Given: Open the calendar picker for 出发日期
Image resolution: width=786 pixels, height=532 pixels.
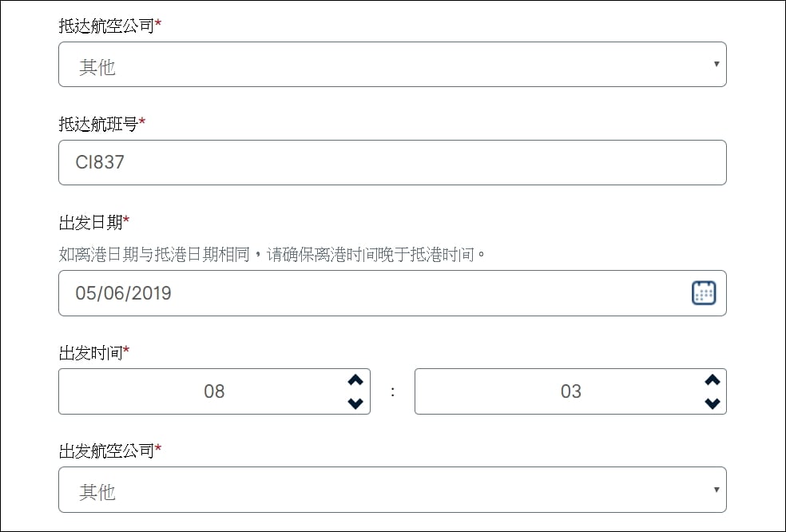Looking at the screenshot, I should 704,293.
